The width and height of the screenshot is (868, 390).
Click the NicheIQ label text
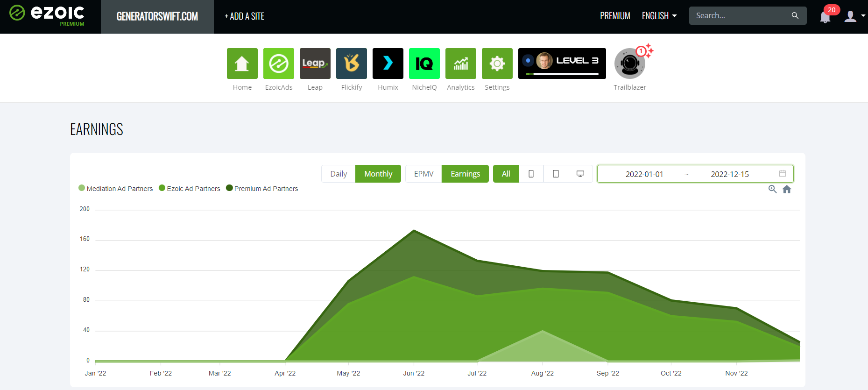click(424, 87)
